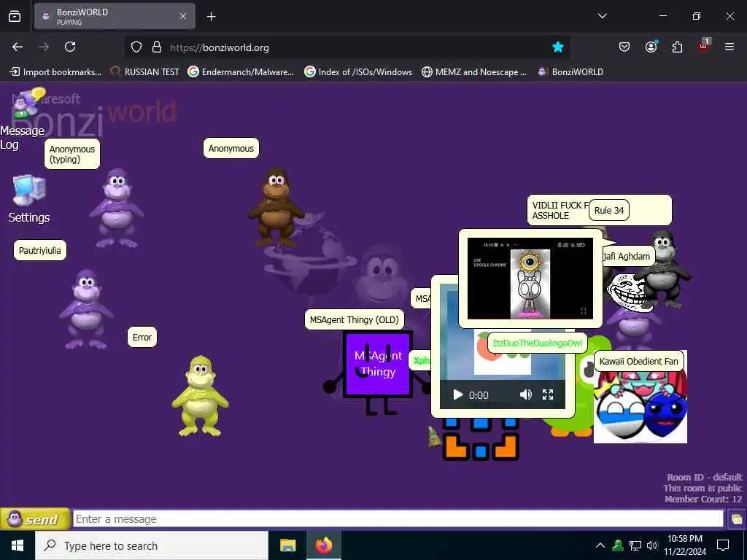Screen dimensions: 747x560
Task: Open the uBlock Origin extension icon
Action: [704, 46]
